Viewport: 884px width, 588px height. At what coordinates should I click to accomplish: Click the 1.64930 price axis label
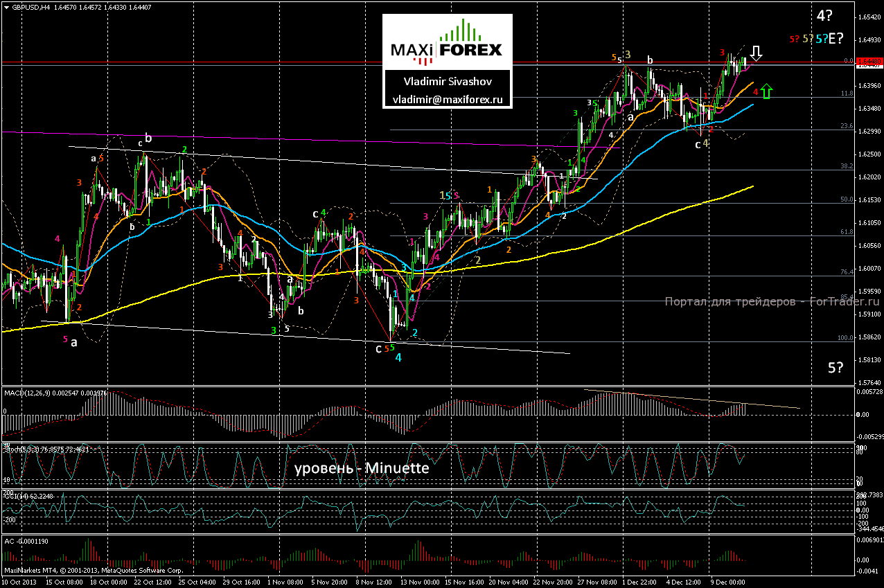pyautogui.click(x=869, y=39)
